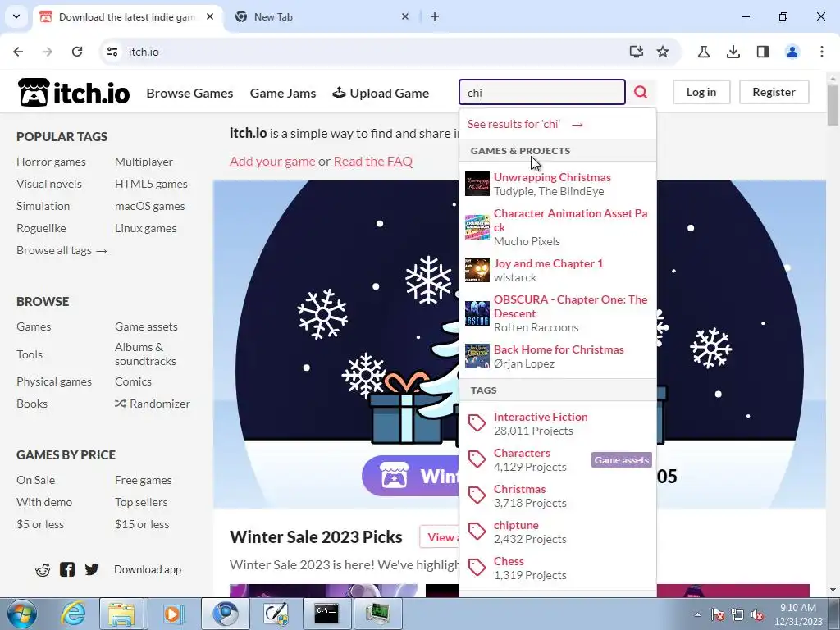The height and width of the screenshot is (630, 840).
Task: Click the Log in button
Action: (701, 92)
